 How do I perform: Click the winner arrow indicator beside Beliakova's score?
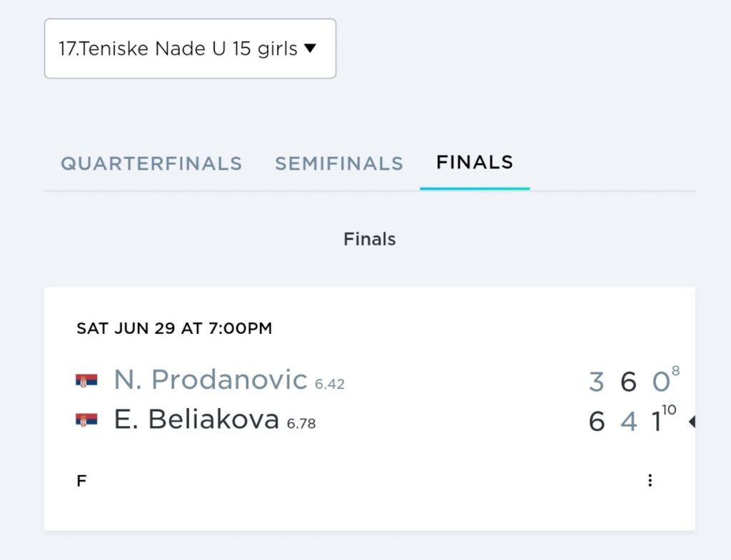692,422
